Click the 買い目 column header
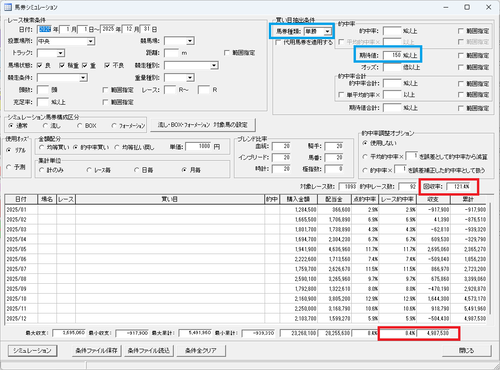The image size is (500, 370). 170,199
